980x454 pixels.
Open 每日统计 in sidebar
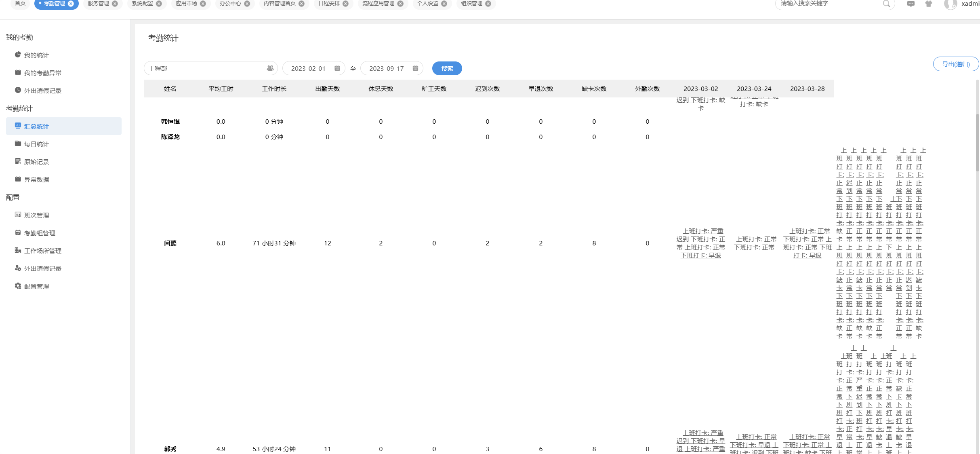click(x=36, y=144)
